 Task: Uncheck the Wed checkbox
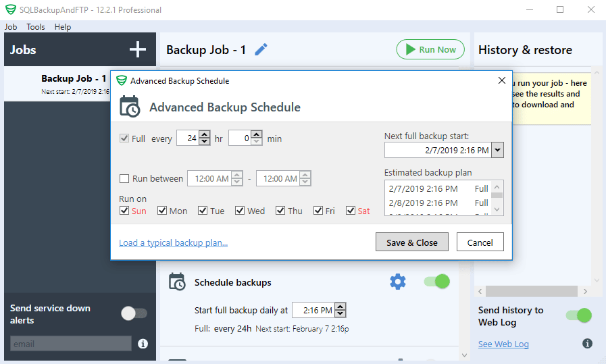(240, 211)
